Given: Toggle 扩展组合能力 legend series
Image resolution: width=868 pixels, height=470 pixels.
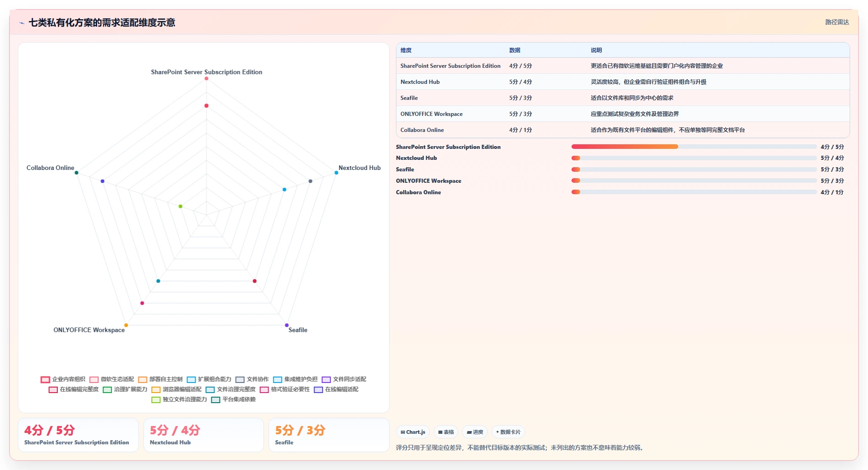Looking at the screenshot, I should click(x=209, y=379).
